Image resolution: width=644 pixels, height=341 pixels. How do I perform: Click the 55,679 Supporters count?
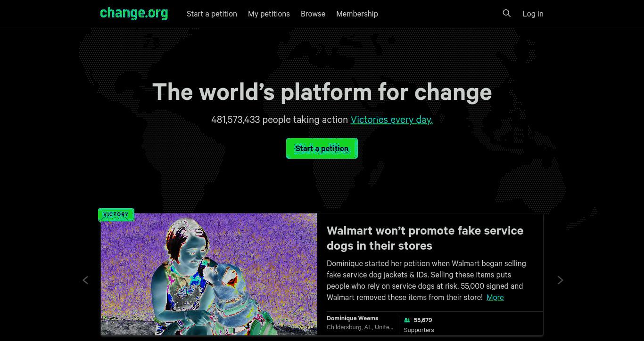[x=419, y=325]
